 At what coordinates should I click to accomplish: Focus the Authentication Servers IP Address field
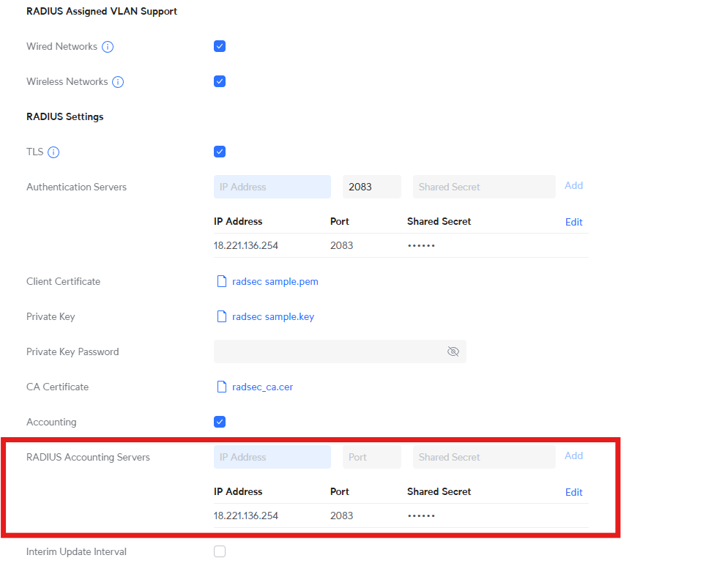pos(272,187)
